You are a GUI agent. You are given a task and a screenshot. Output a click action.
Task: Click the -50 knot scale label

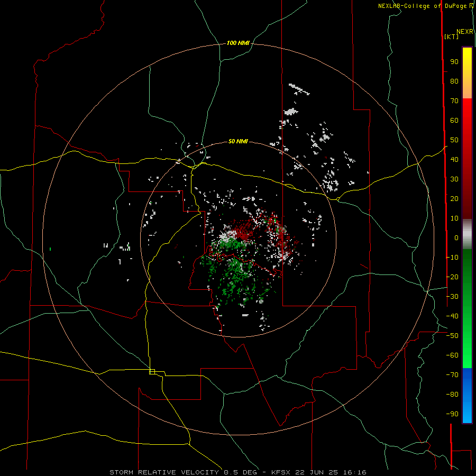coord(452,335)
